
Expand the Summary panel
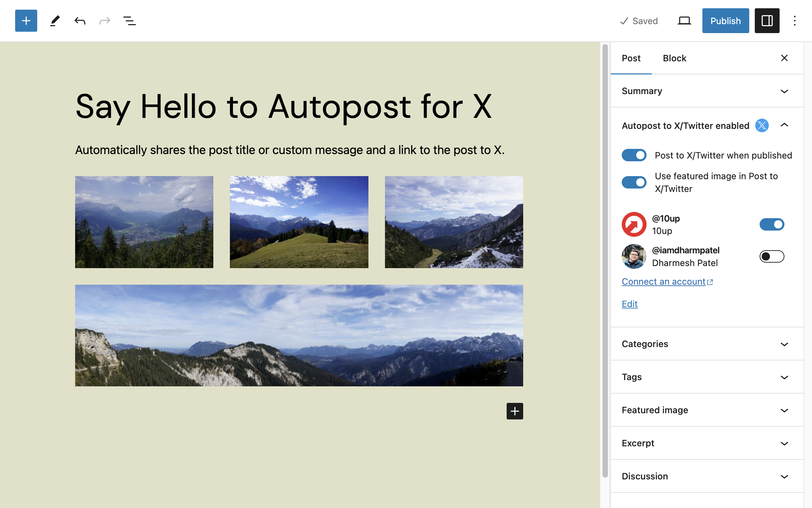707,91
